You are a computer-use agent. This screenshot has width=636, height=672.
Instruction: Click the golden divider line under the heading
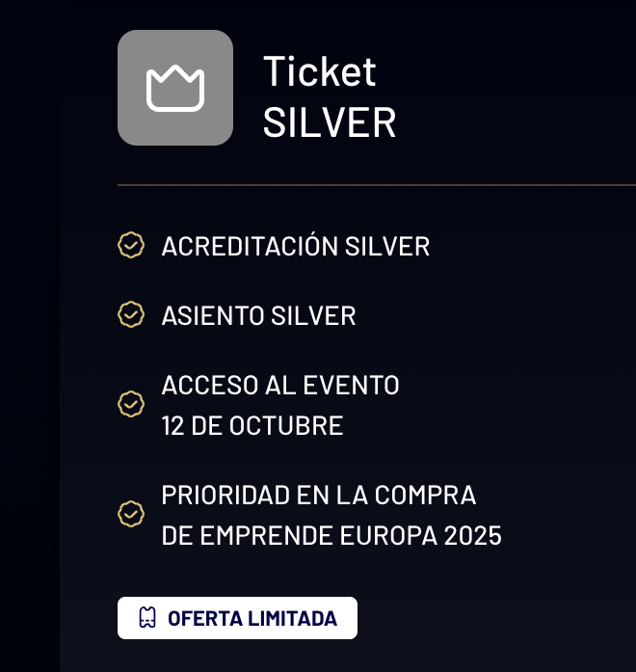pyautogui.click(x=377, y=185)
